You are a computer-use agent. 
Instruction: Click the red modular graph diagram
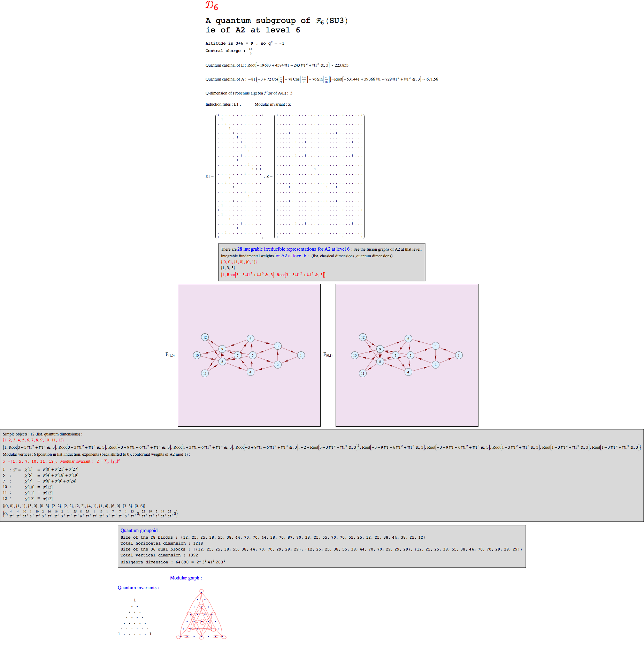point(201,614)
